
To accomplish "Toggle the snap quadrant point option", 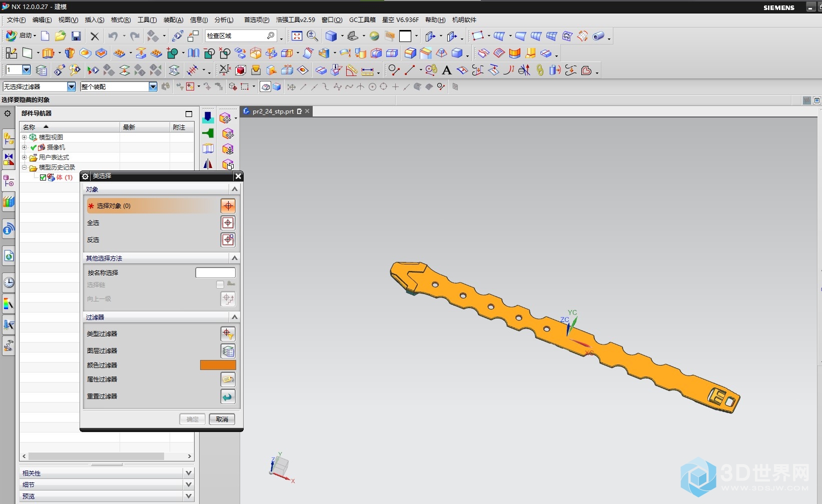I will (x=384, y=87).
